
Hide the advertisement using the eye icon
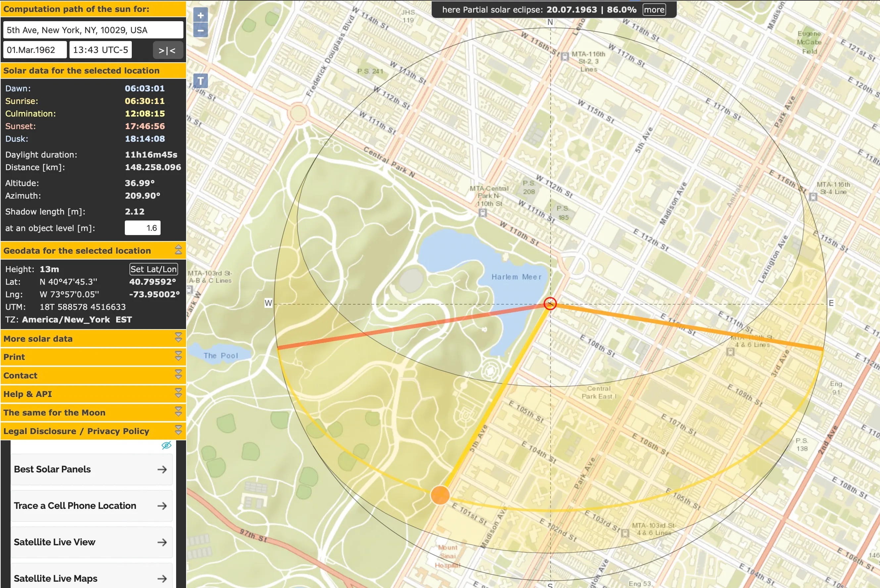(166, 446)
